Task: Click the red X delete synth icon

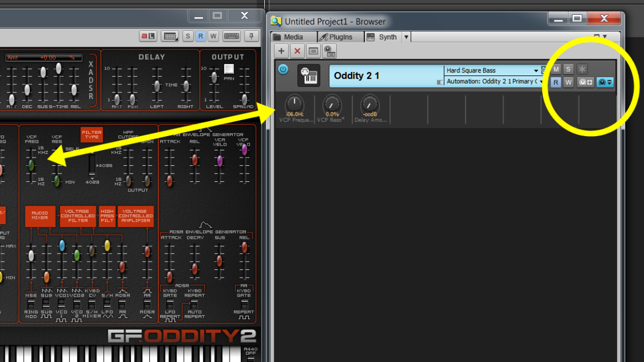Action: (x=297, y=51)
